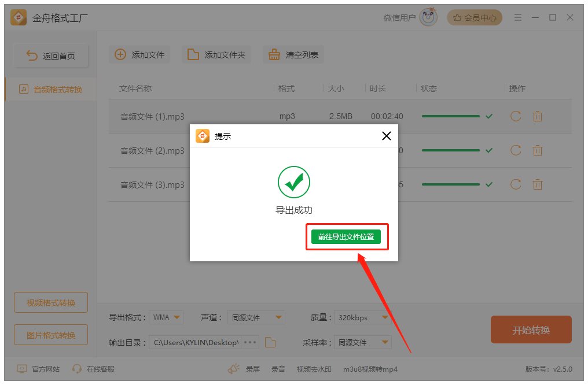Reconvert 音频文件 (1).mp3 using the refresh icon
Viewport: 588px width, 385px height.
coord(515,116)
